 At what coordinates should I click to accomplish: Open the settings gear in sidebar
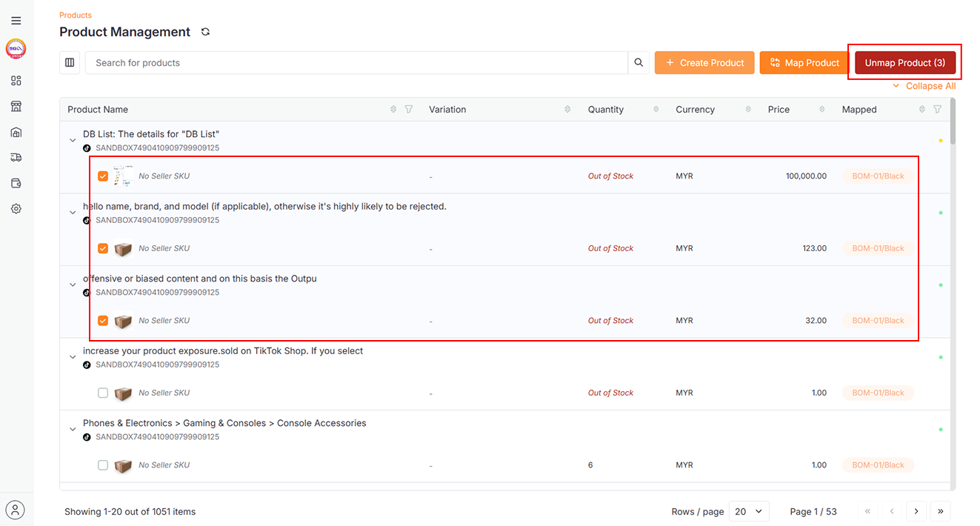click(x=16, y=209)
